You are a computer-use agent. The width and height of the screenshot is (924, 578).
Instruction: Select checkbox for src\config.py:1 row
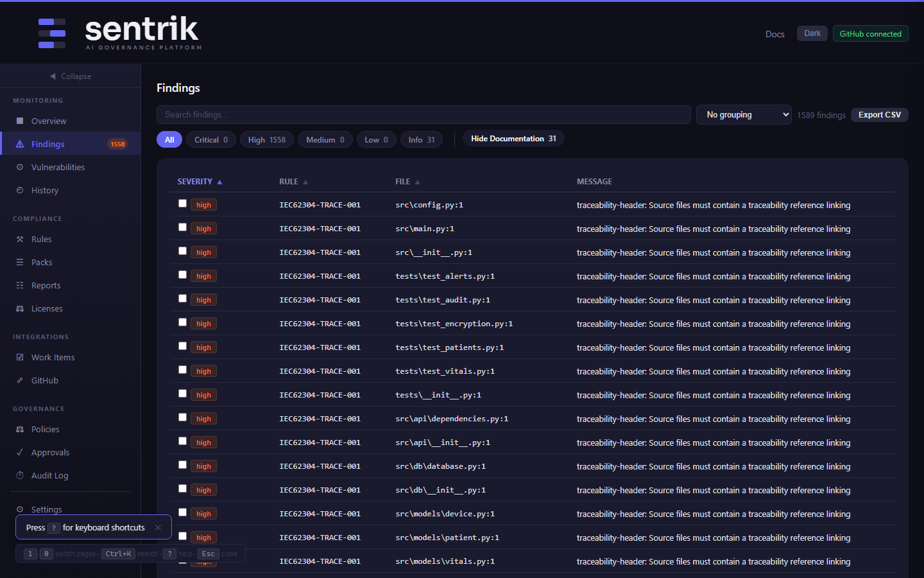coord(182,204)
